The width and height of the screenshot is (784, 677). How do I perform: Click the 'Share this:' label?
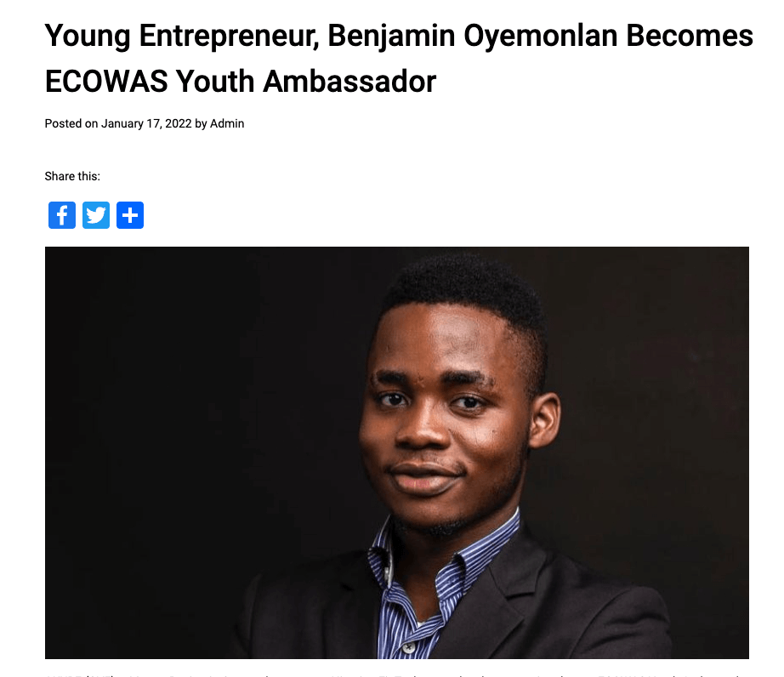pos(72,176)
